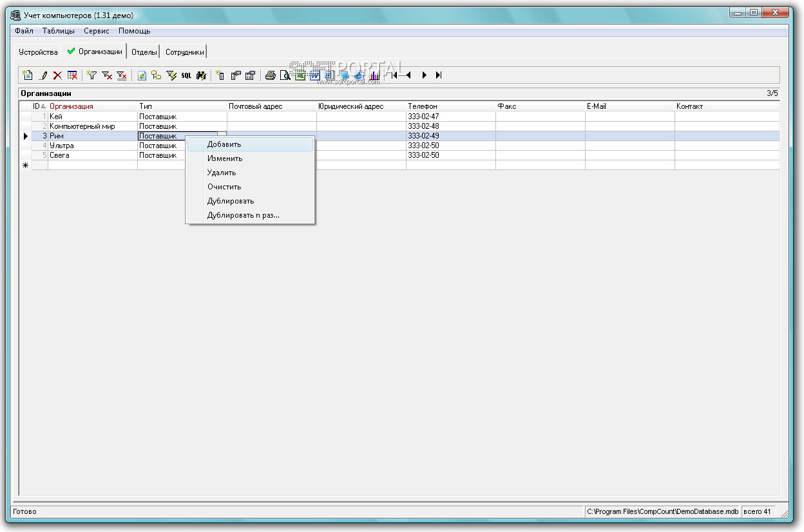The width and height of the screenshot is (804, 532).
Task: Go to the previous record
Action: point(408,75)
